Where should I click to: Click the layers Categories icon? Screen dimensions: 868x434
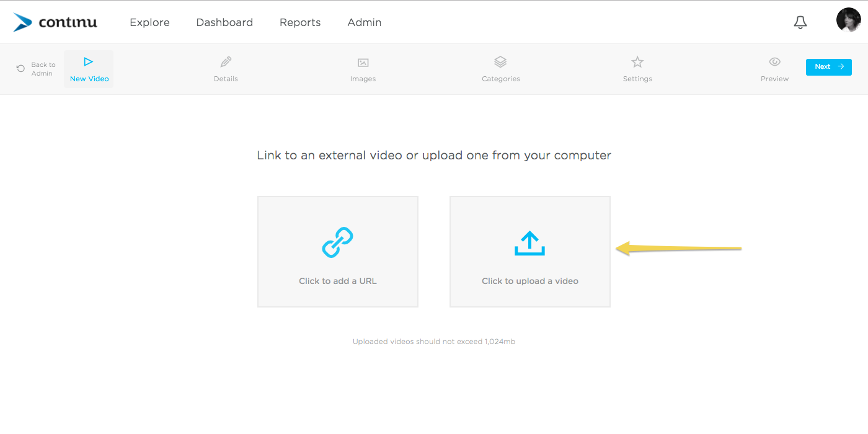pos(500,62)
